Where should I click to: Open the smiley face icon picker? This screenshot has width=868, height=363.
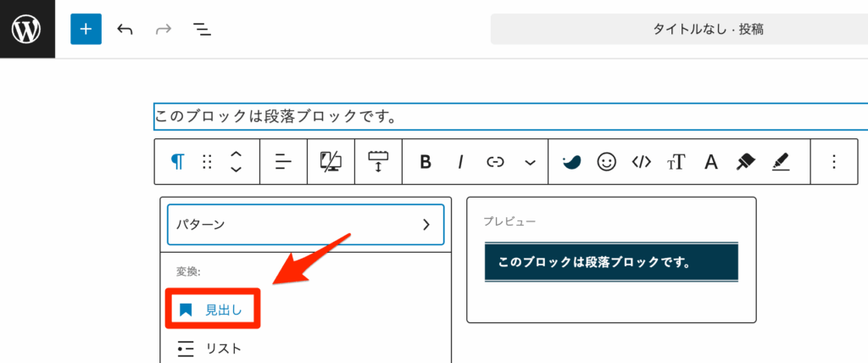pyautogui.click(x=606, y=162)
